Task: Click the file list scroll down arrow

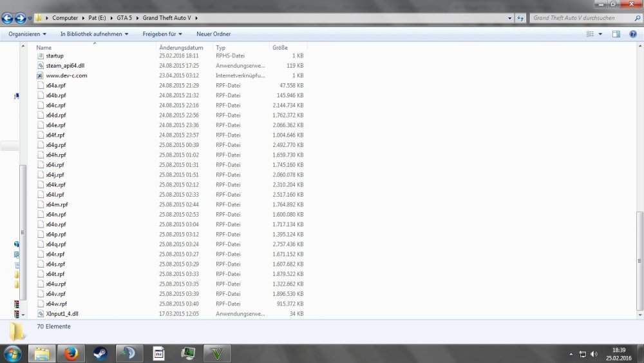Action: pyautogui.click(x=639, y=315)
